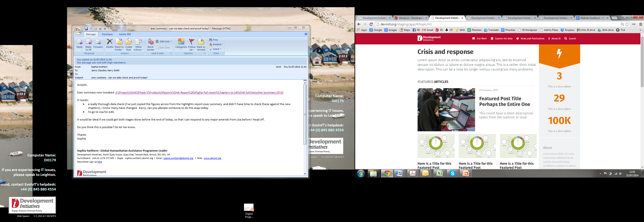The height and width of the screenshot is (222, 644).
Task: Customize the Quick Access Toolbar dropdown
Action: tap(111, 29)
